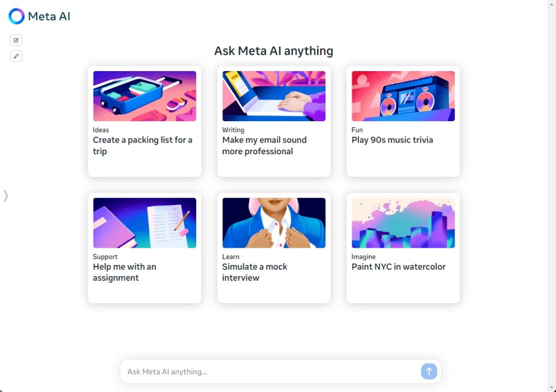Open the NYC watercolor skyline image
This screenshot has height=392, width=556.
tap(403, 223)
